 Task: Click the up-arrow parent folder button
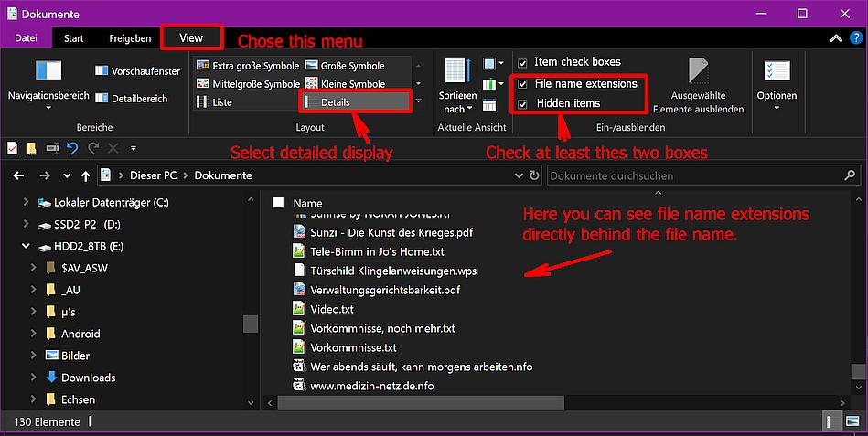[86, 175]
